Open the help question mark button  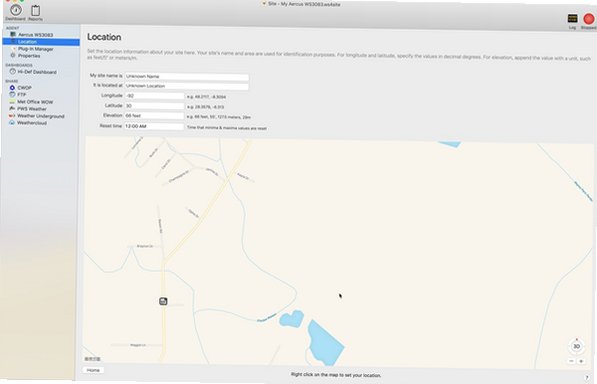click(x=586, y=377)
